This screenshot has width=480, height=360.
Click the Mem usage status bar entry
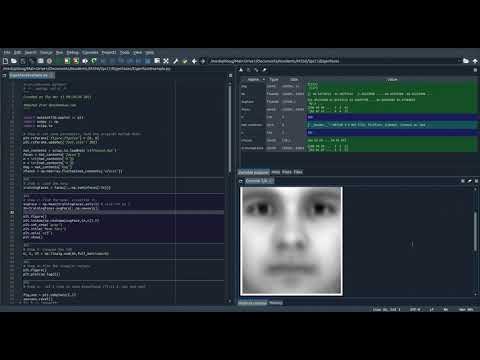coord(466,309)
